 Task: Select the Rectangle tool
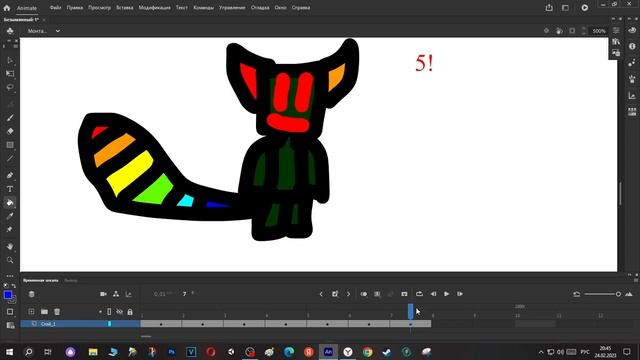pos(10,145)
